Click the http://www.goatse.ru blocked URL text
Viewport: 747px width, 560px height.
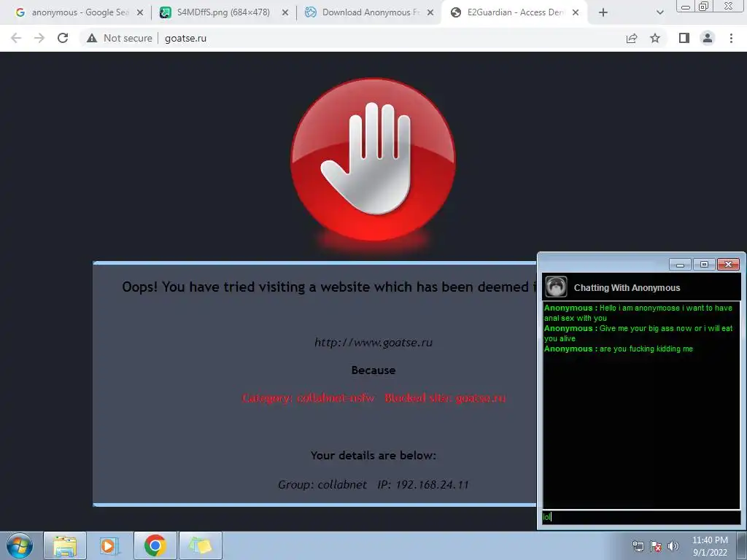click(373, 343)
